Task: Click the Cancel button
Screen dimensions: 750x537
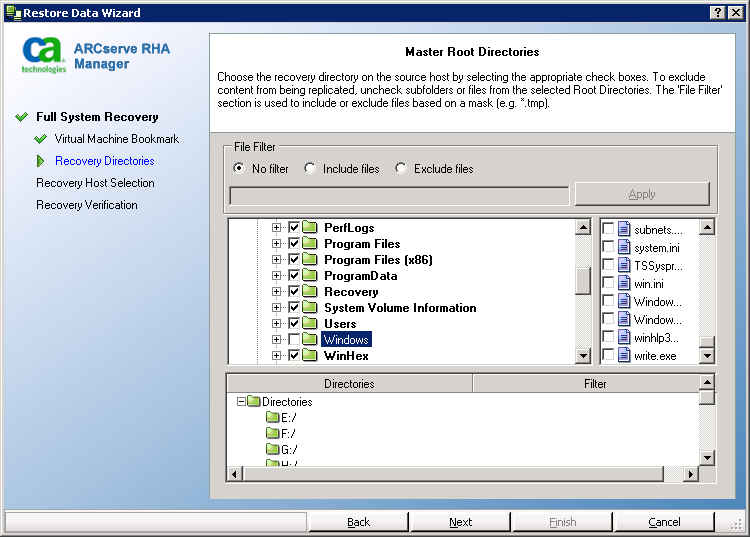Action: pyautogui.click(x=664, y=522)
